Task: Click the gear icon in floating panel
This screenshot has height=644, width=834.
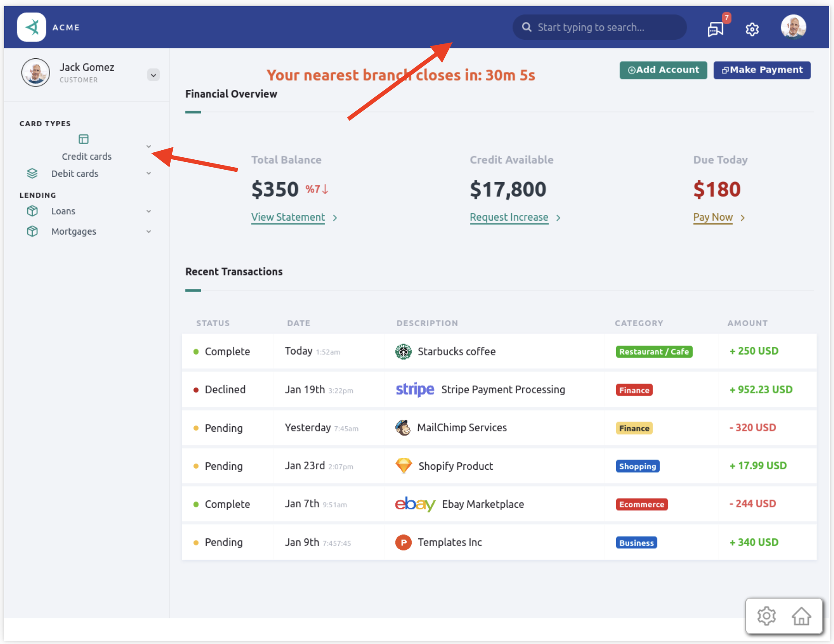Action: (767, 616)
